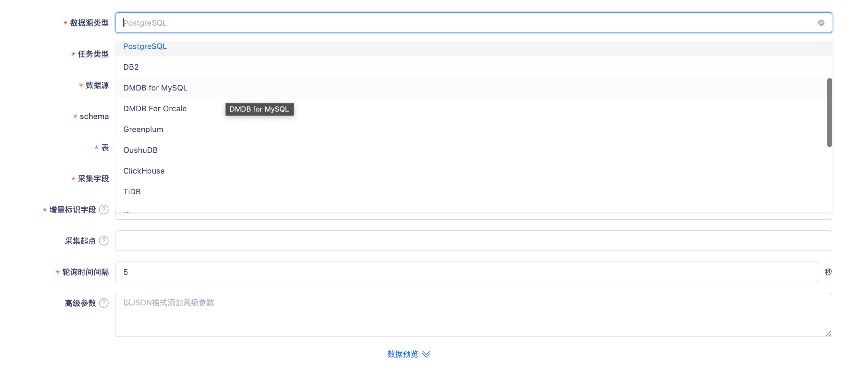868x377 pixels.
Task: Pick the DMDB For Orcale option
Action: click(474, 108)
